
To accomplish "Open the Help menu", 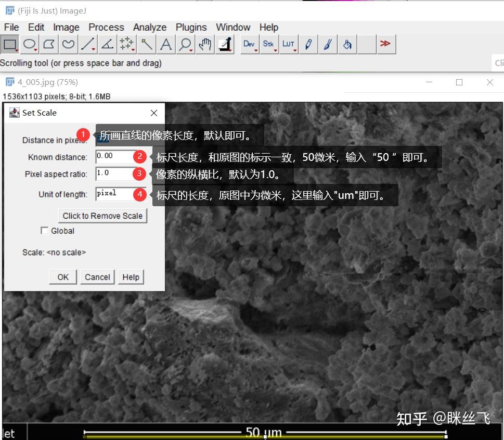I will point(269,28).
